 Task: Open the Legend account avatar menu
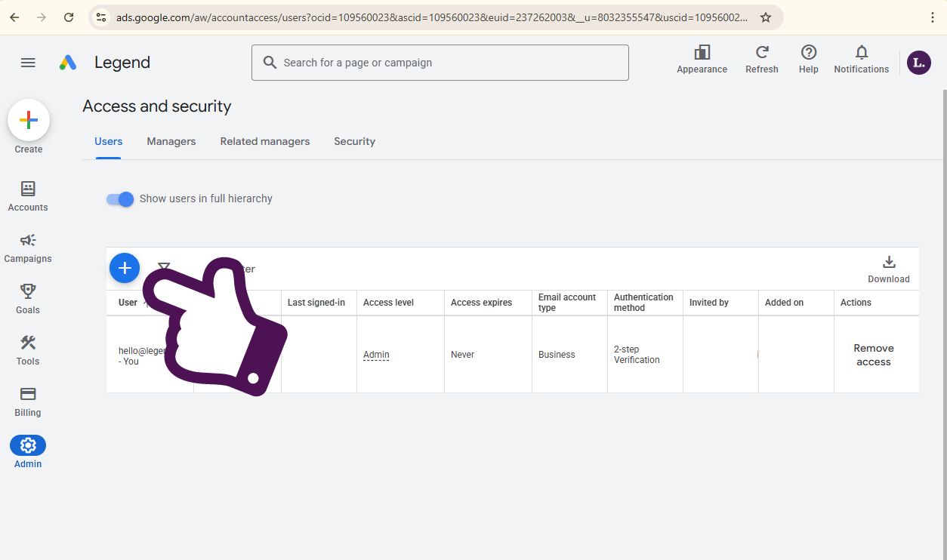919,63
